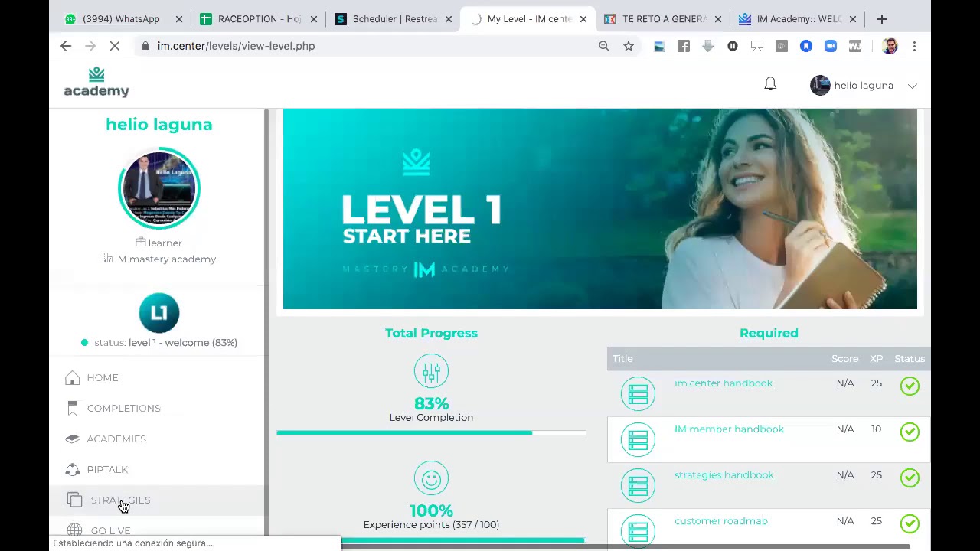Expand the helio laguna account dropdown
Viewport: 980px width, 551px height.
click(913, 86)
